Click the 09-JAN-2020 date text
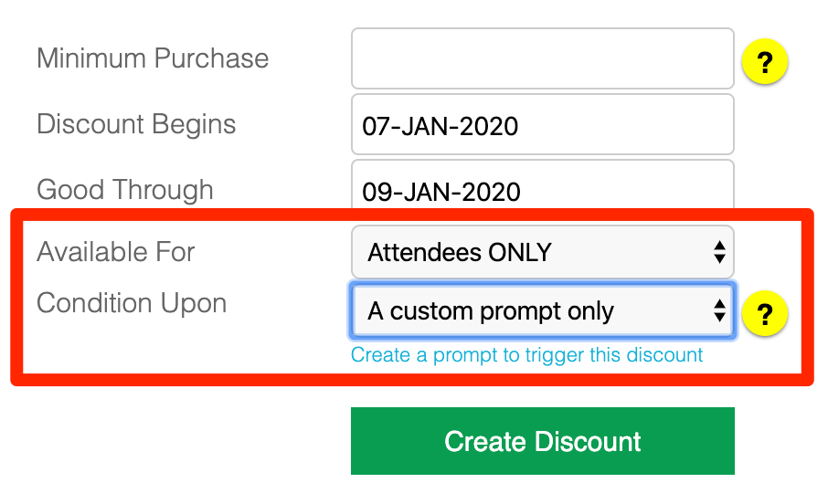 (441, 192)
